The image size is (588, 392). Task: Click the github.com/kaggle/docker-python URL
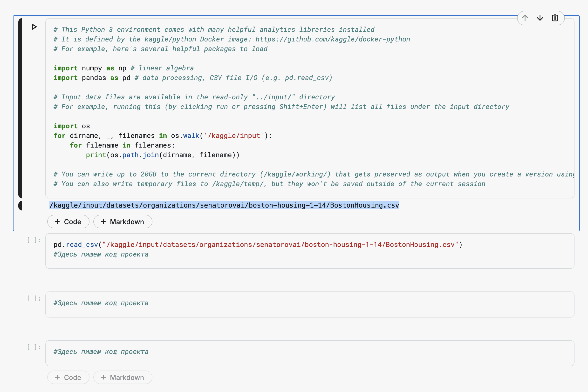coord(333,39)
